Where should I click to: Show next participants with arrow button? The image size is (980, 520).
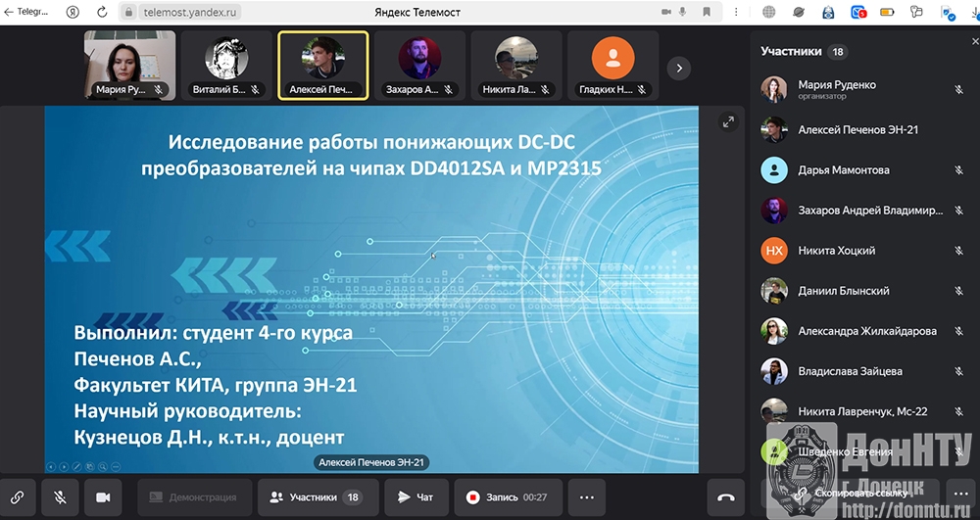[x=678, y=68]
